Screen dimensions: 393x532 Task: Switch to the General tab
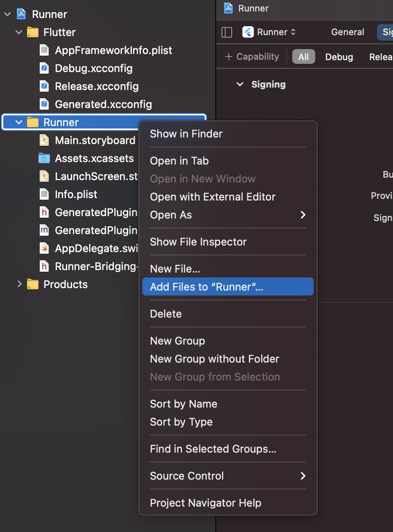(x=348, y=32)
